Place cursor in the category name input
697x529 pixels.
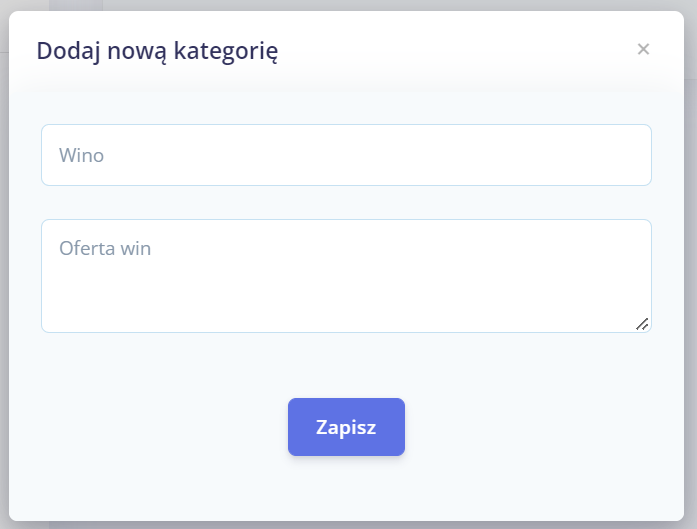[346, 155]
